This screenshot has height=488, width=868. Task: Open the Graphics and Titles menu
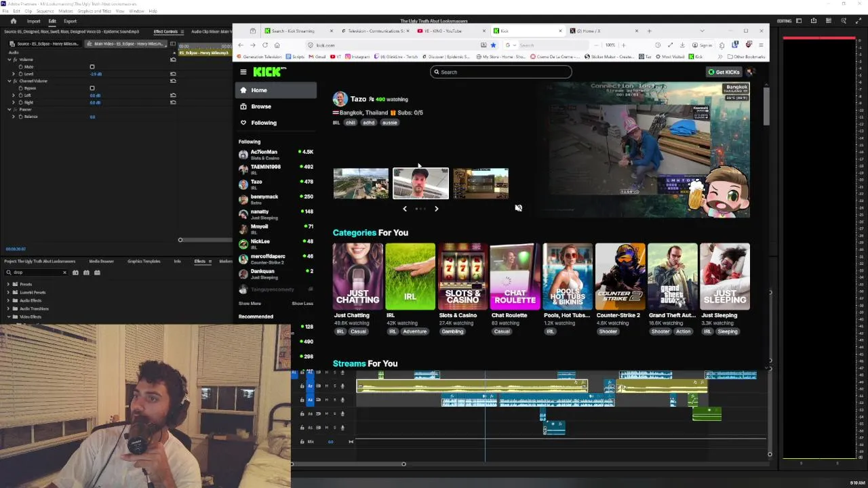[94, 12]
